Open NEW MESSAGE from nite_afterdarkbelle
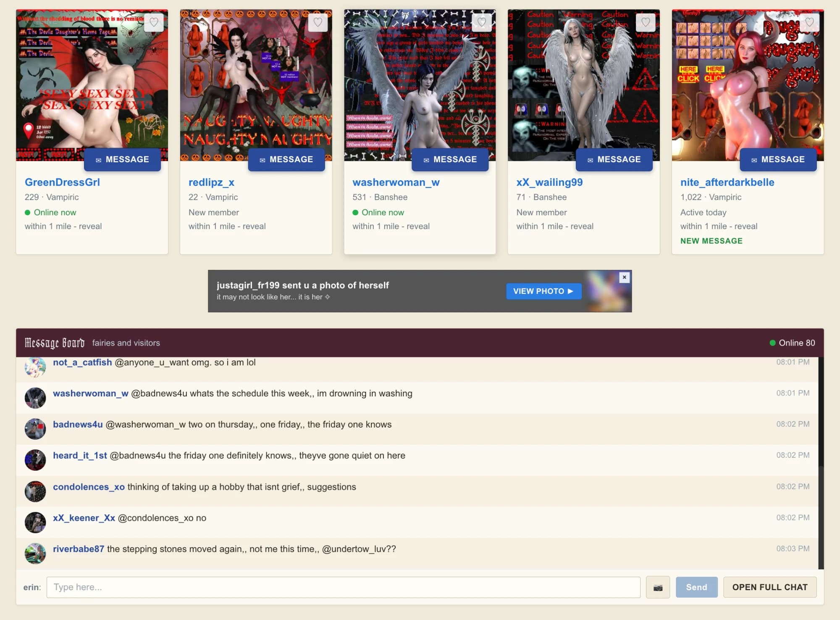The image size is (840, 620). (x=711, y=241)
